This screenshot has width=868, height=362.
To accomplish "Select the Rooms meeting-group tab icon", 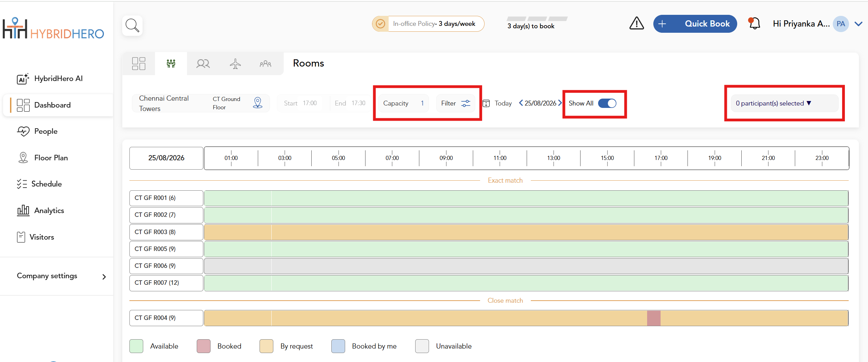I will pyautogui.click(x=171, y=63).
